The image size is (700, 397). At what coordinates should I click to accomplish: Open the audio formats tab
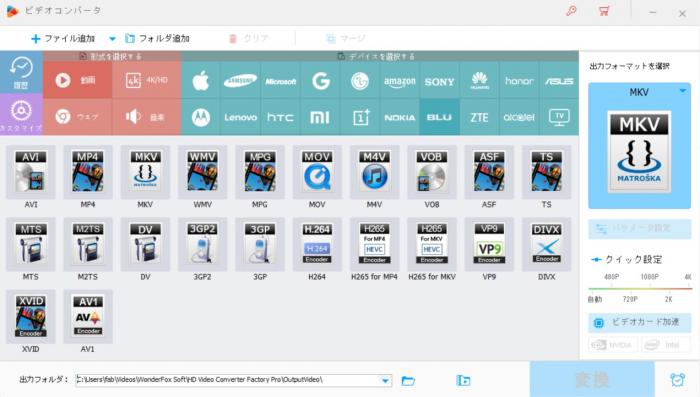click(146, 117)
